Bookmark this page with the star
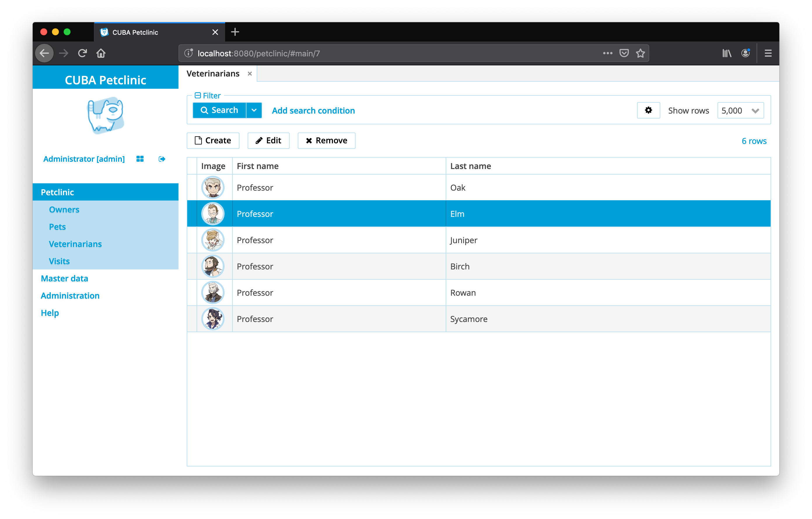This screenshot has height=519, width=812. (640, 53)
